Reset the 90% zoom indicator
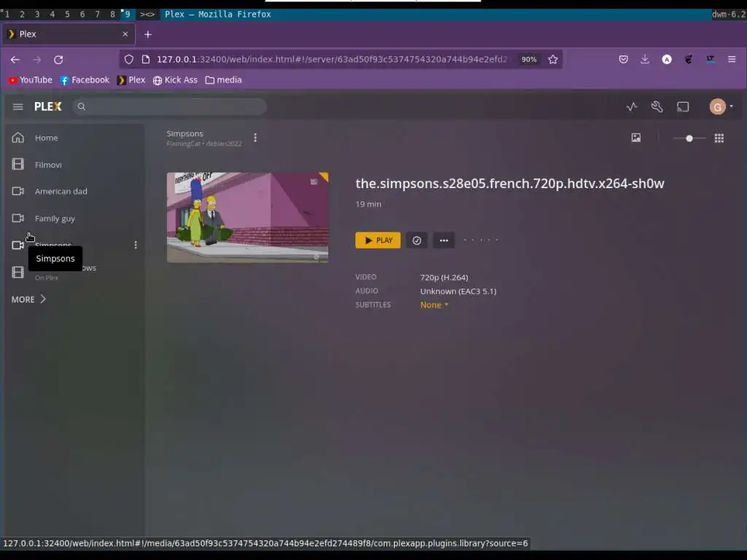Image resolution: width=747 pixels, height=560 pixels. pyautogui.click(x=529, y=60)
